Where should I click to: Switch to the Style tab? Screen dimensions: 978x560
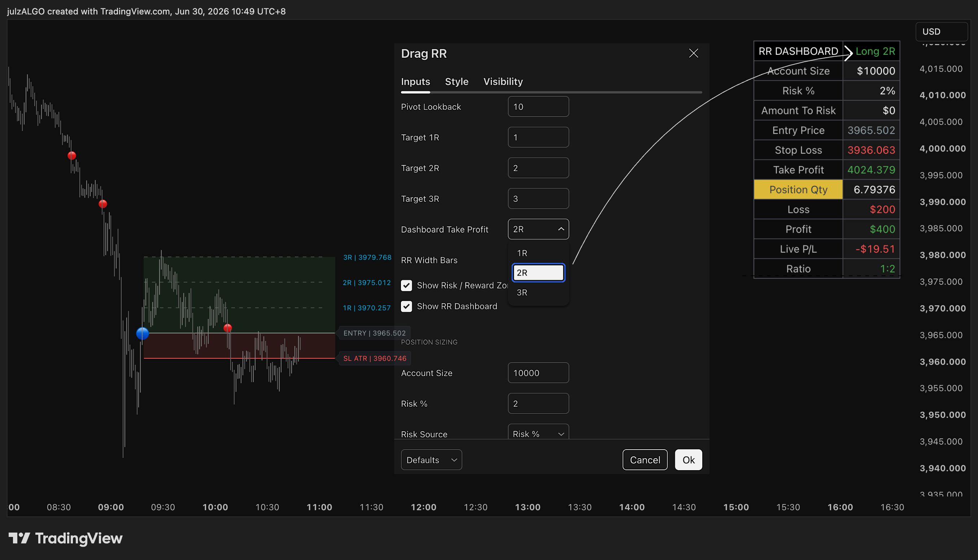[457, 82]
